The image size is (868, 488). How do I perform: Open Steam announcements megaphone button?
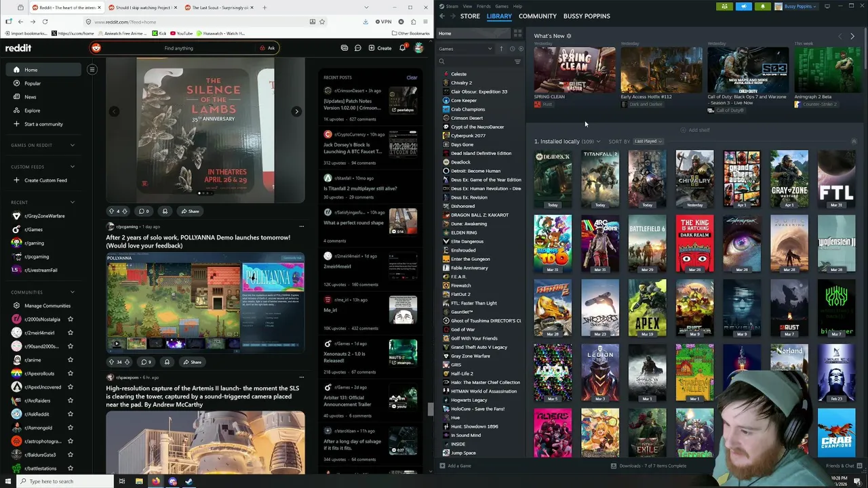pyautogui.click(x=744, y=6)
